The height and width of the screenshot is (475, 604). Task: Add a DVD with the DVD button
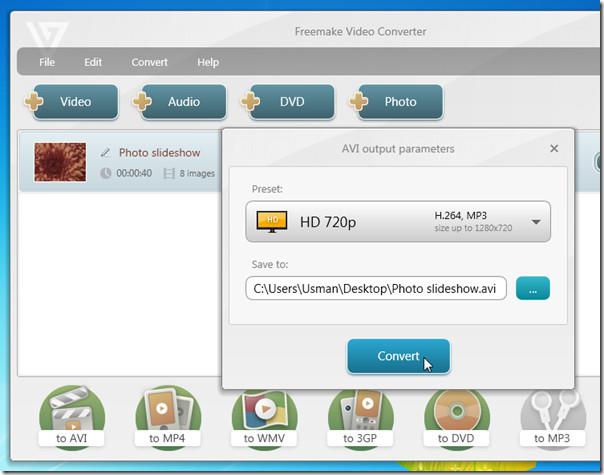[x=288, y=102]
